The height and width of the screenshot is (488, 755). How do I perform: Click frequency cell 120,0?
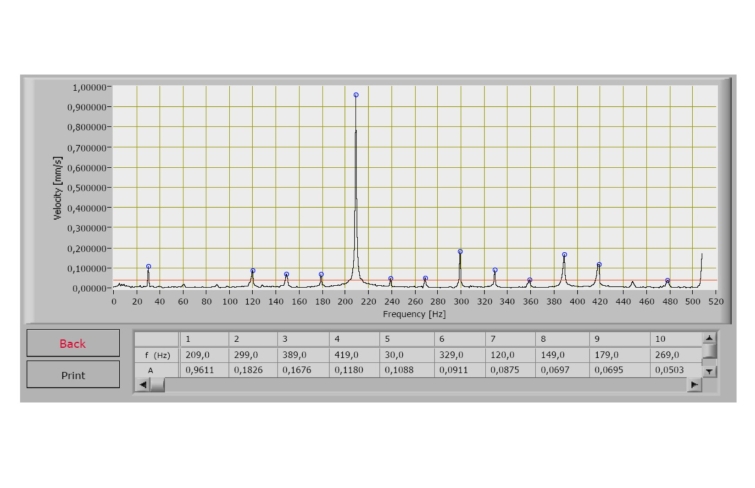[510, 355]
